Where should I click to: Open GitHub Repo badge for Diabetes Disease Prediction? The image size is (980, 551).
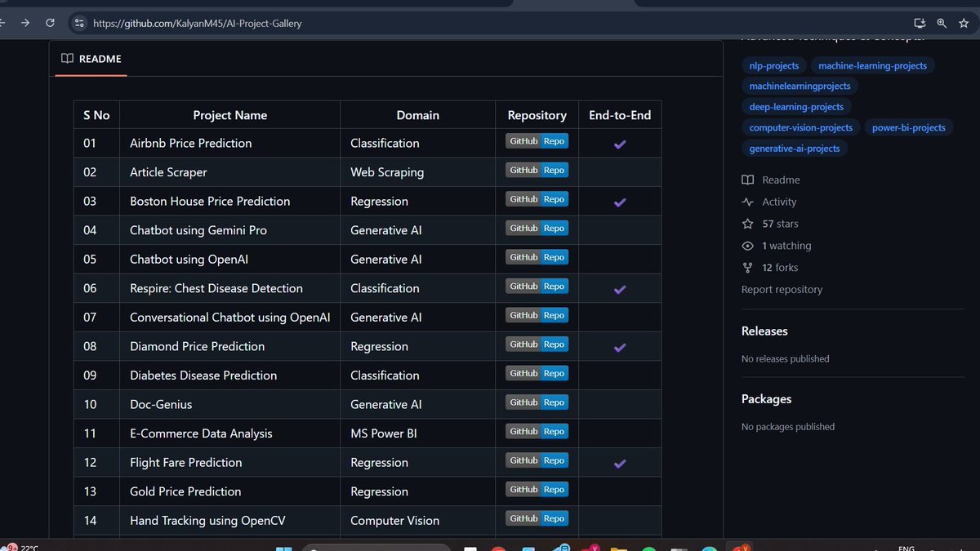tap(537, 373)
